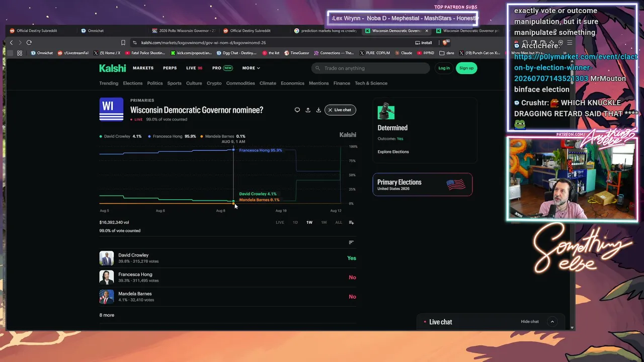Open the MARKETS menu
Viewport: 644px width, 362px height.
pyautogui.click(x=143, y=68)
